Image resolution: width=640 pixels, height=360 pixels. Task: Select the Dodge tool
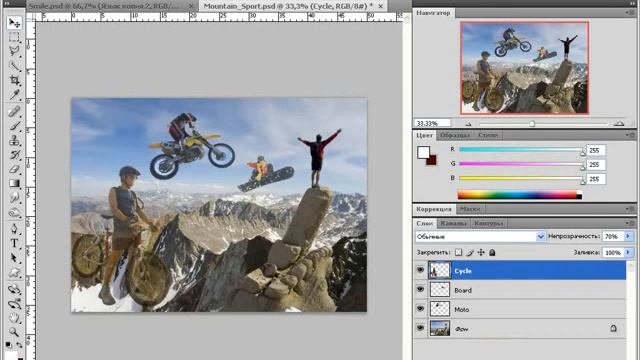14,213
